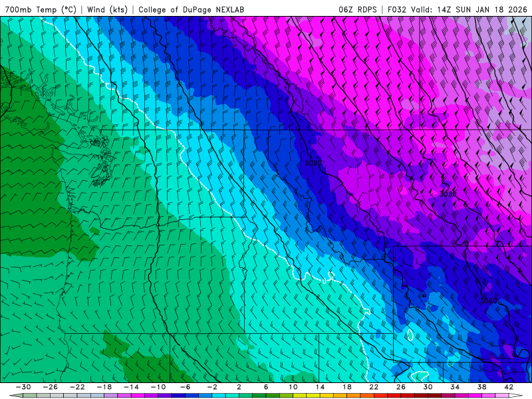
Task: Click the -18 color scale label
Action: 104,387
